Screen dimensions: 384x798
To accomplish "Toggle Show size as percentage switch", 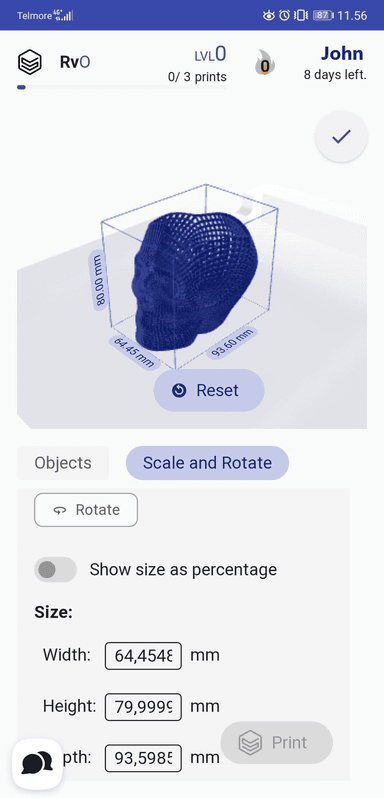I will [55, 569].
